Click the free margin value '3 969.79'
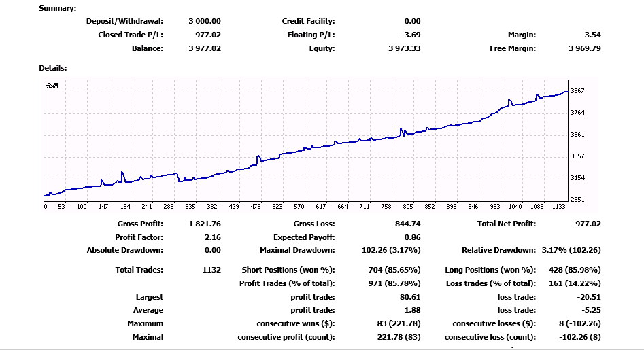The height and width of the screenshot is (350, 644). (584, 48)
